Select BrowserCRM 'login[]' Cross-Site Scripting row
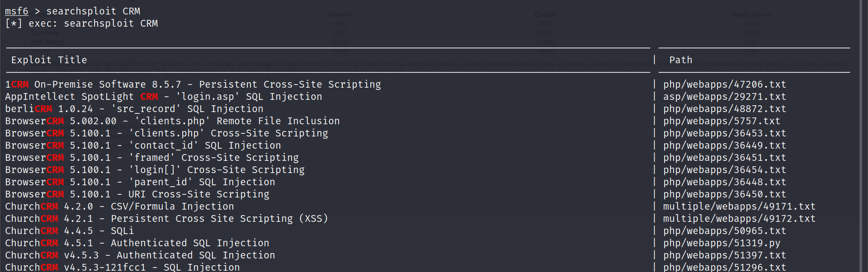 pos(155,170)
